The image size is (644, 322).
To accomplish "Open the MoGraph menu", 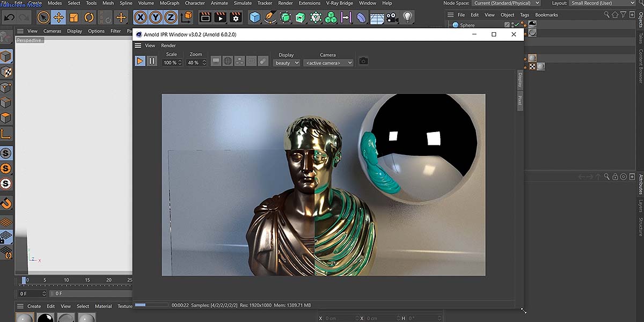I will 170,3.
